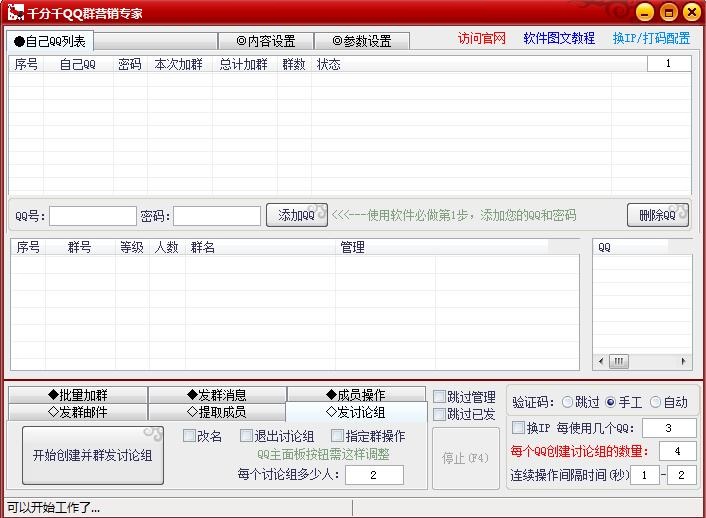Click the 群号 column header
The height and width of the screenshot is (518, 706).
[80, 247]
